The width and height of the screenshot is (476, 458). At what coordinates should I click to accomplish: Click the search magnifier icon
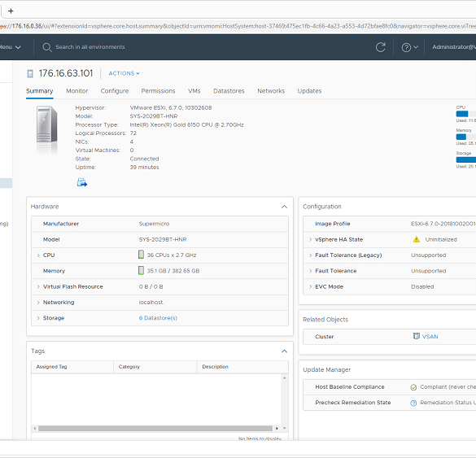[x=47, y=47]
